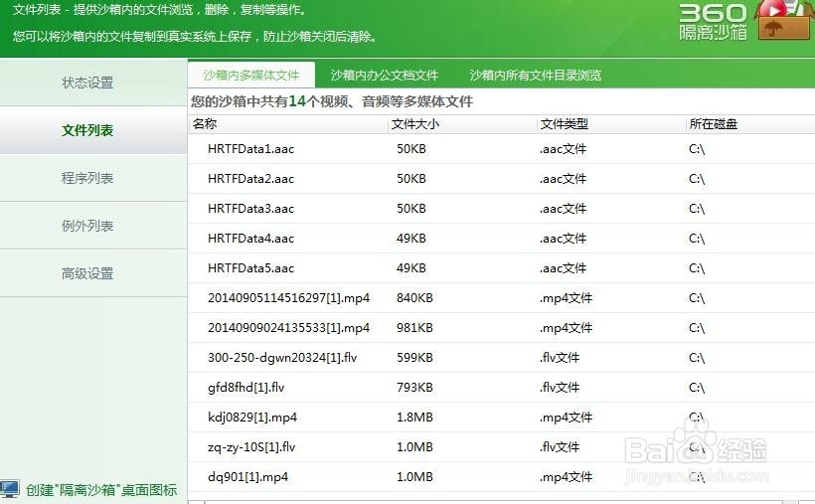Image resolution: width=815 pixels, height=504 pixels.
Task: Select the file zq-zy-10S[1].flv
Action: [251, 446]
